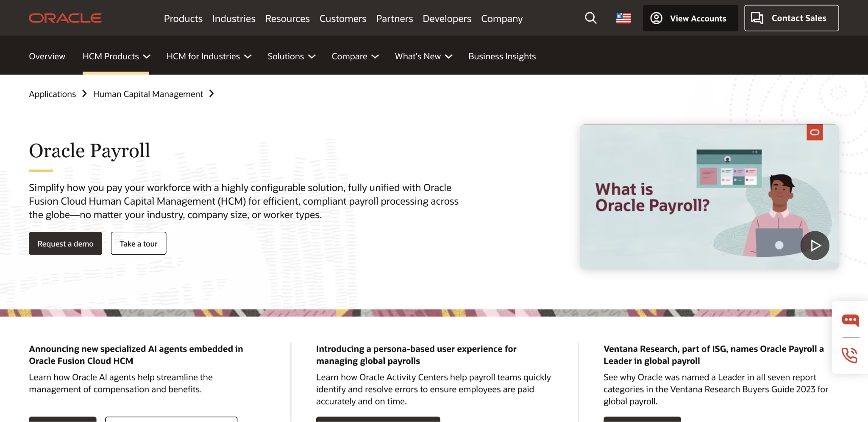Select the US flag country icon
The width and height of the screenshot is (868, 422).
(x=623, y=18)
